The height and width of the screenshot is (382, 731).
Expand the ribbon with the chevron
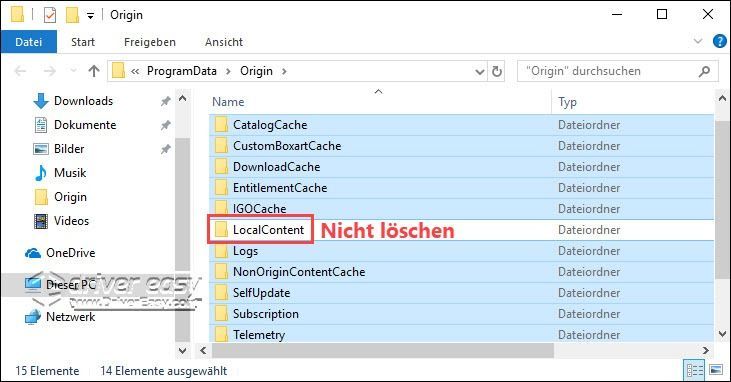698,42
